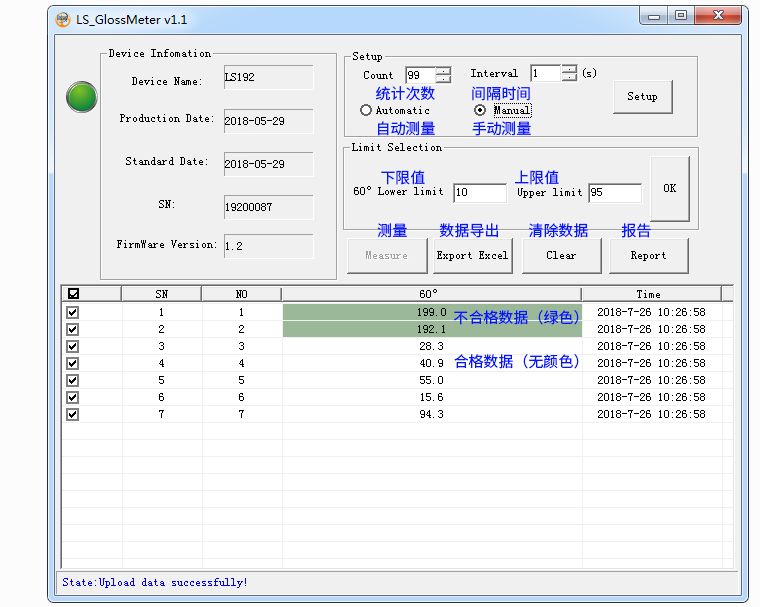This screenshot has width=760, height=607.
Task: Select the Manual measurement radio button
Action: (x=480, y=110)
